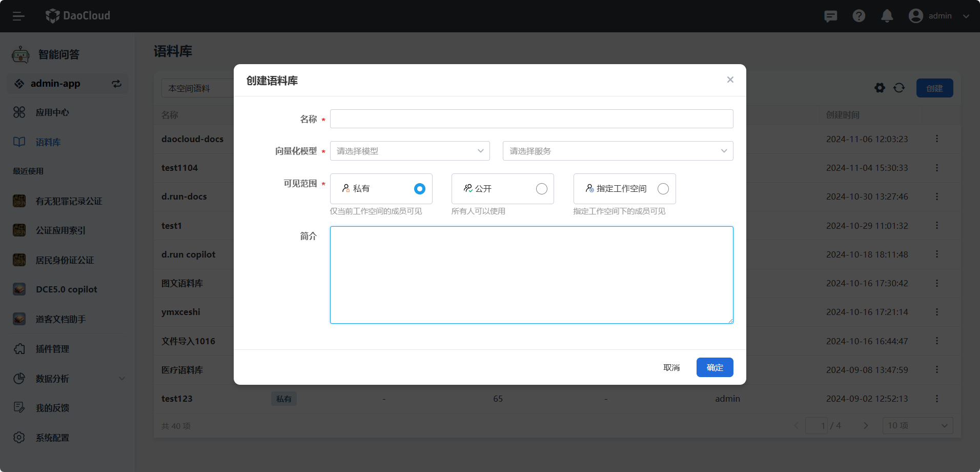The image size is (980, 472).
Task: Click the 取消 button
Action: (671, 367)
